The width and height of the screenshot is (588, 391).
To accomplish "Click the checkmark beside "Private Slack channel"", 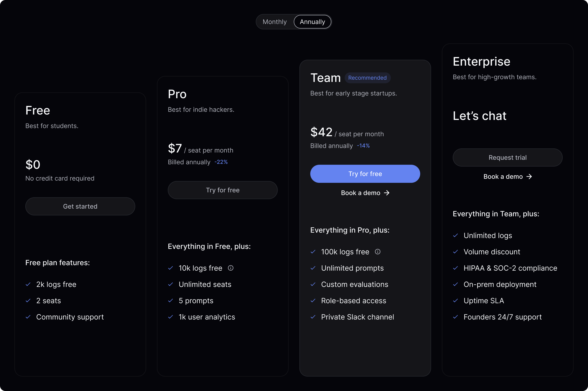I will pyautogui.click(x=313, y=317).
